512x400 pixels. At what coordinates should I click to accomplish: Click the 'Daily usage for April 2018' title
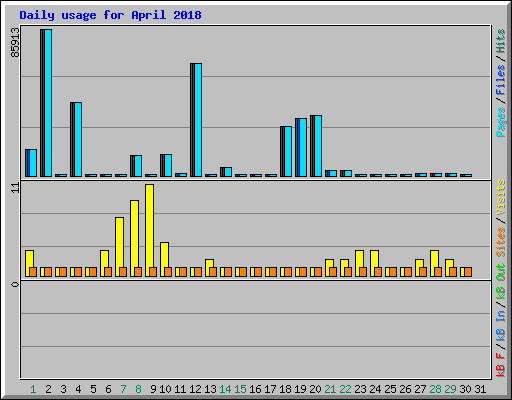(110, 15)
